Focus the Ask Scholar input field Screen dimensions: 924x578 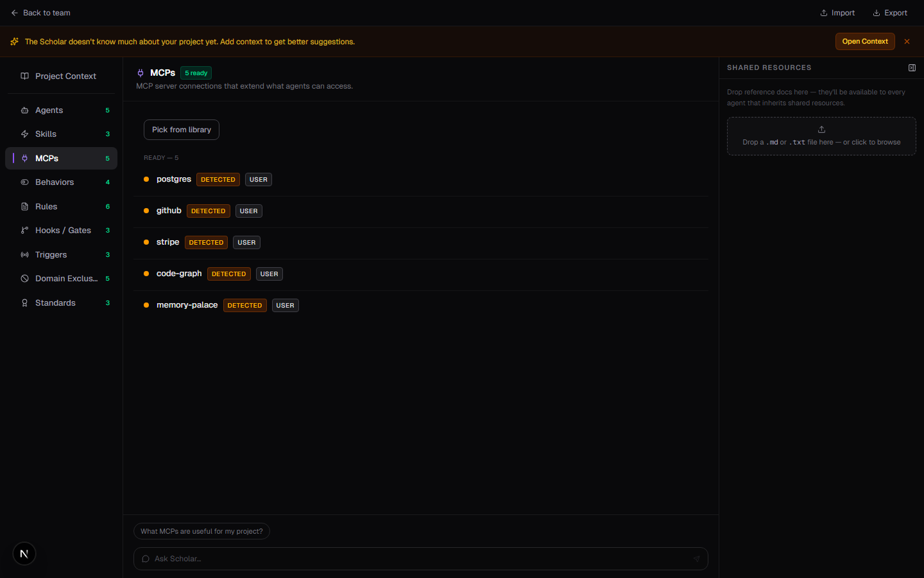point(420,559)
